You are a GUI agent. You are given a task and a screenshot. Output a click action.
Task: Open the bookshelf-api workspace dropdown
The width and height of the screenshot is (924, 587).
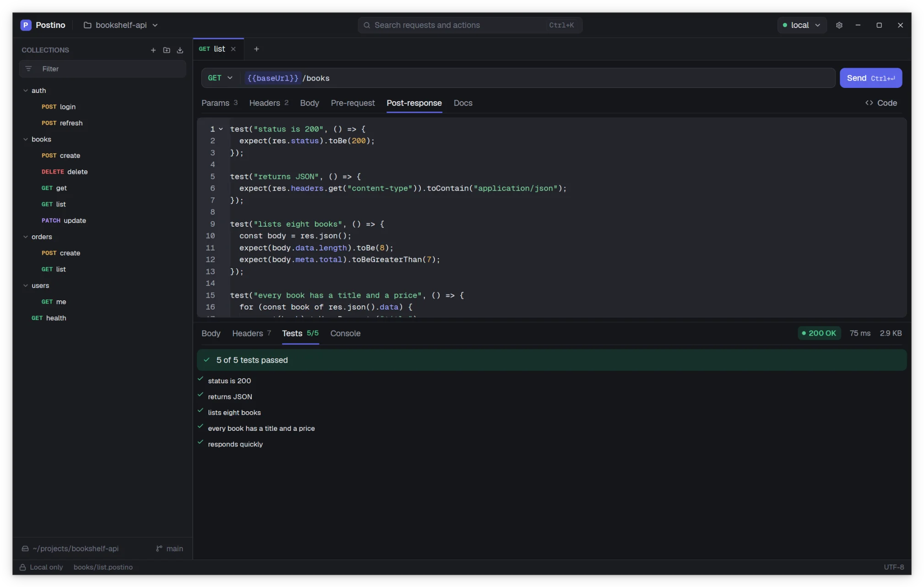pyautogui.click(x=121, y=25)
